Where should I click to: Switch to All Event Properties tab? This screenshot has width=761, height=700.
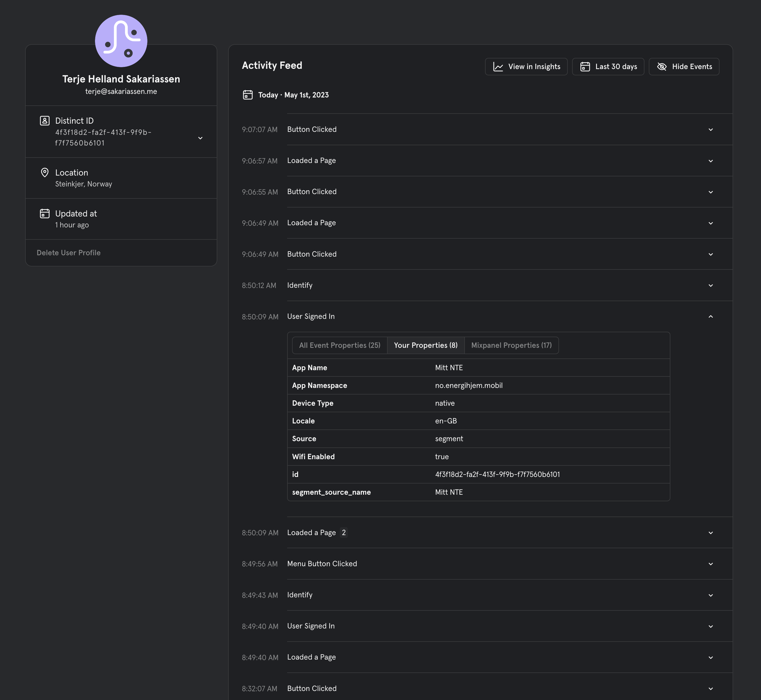(340, 345)
